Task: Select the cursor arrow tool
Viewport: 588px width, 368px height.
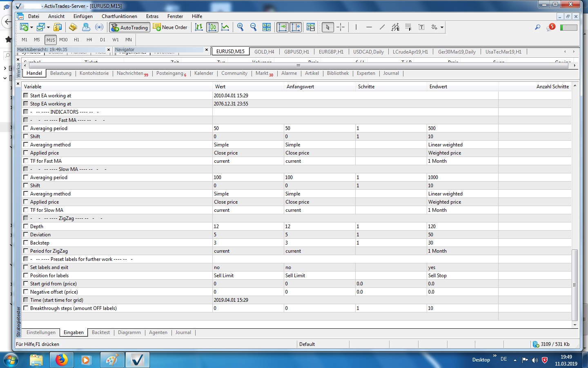Action: [327, 27]
